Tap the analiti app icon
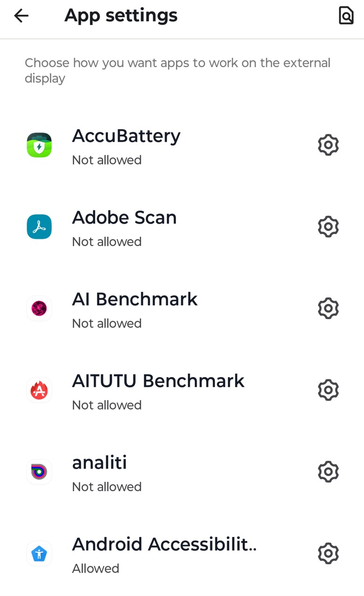The height and width of the screenshot is (596, 364). coord(39,472)
